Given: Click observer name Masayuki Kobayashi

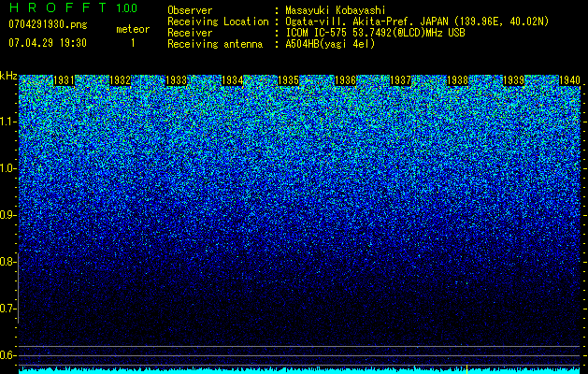Looking at the screenshot, I should coord(336,11).
